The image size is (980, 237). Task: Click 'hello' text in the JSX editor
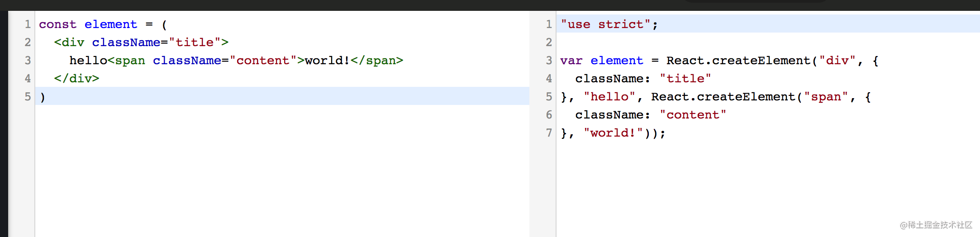click(x=88, y=60)
